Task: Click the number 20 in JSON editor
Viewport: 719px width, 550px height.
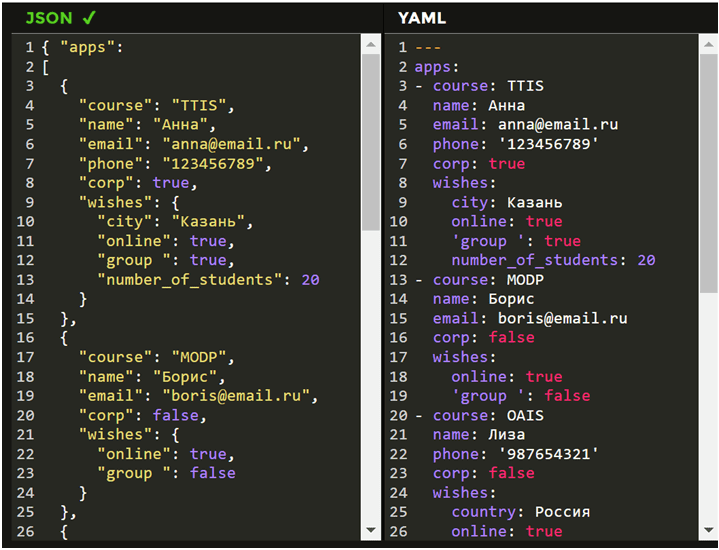Action: point(310,280)
